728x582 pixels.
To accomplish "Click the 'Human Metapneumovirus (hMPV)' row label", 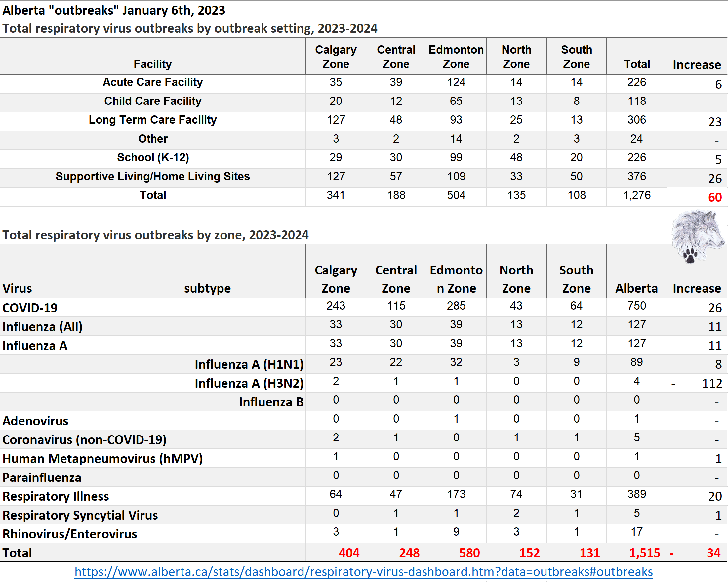I will click(x=102, y=459).
